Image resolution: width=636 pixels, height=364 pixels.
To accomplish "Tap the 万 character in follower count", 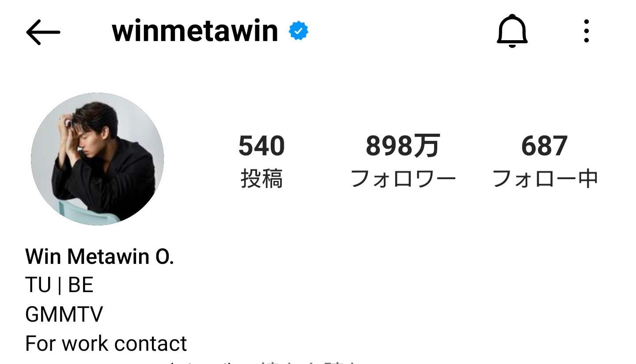I will click(427, 146).
